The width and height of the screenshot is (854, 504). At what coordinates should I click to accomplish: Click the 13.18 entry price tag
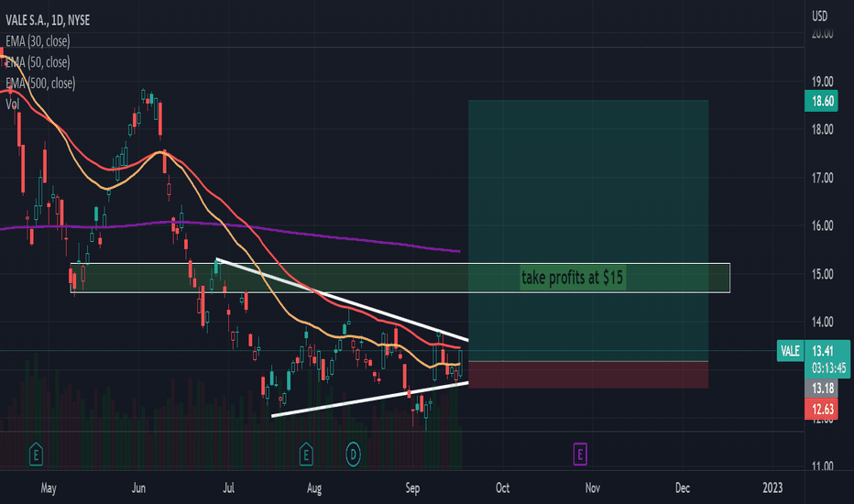(821, 388)
